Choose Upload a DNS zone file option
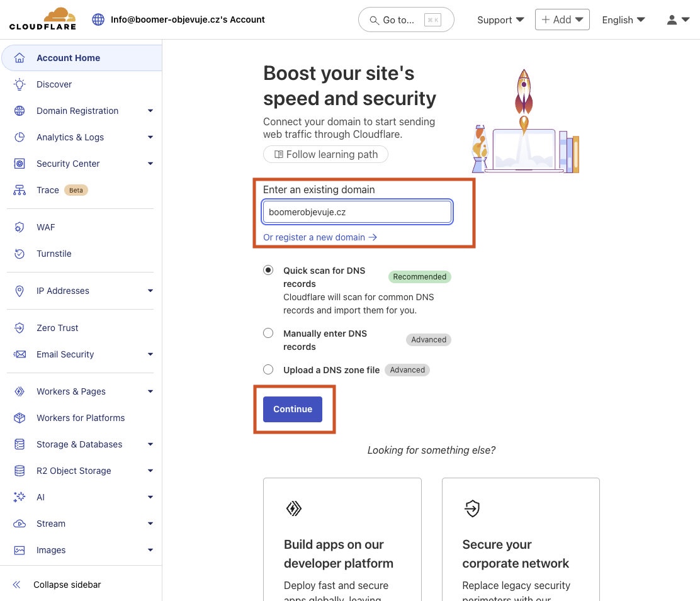 click(x=268, y=369)
